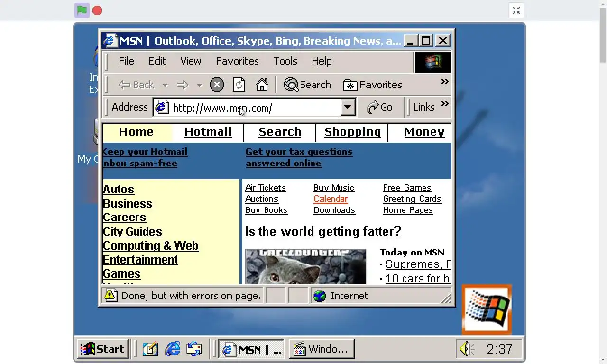The image size is (607, 364).
Task: Click the Buy Books link
Action: coord(267,210)
